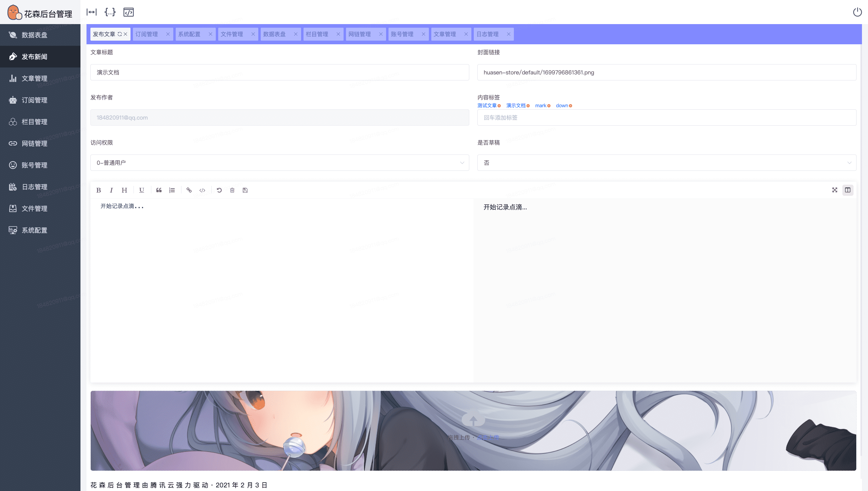Remove the down tag

571,106
